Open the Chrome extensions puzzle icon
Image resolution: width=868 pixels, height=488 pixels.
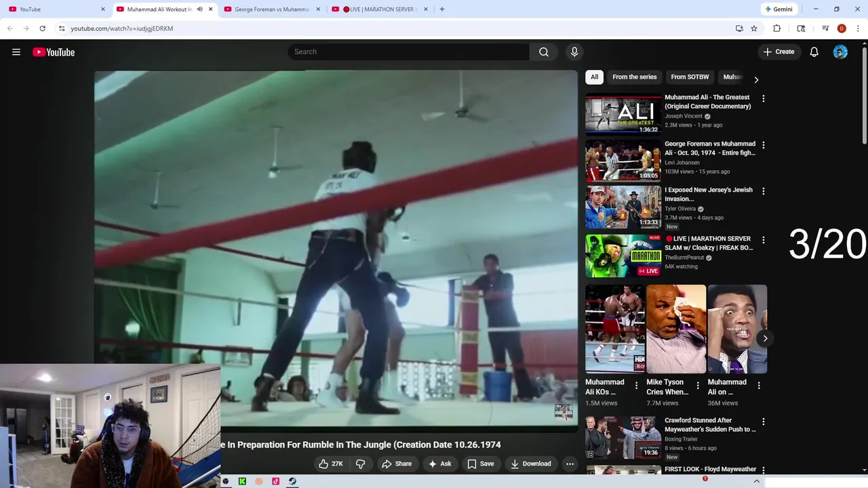coord(777,28)
